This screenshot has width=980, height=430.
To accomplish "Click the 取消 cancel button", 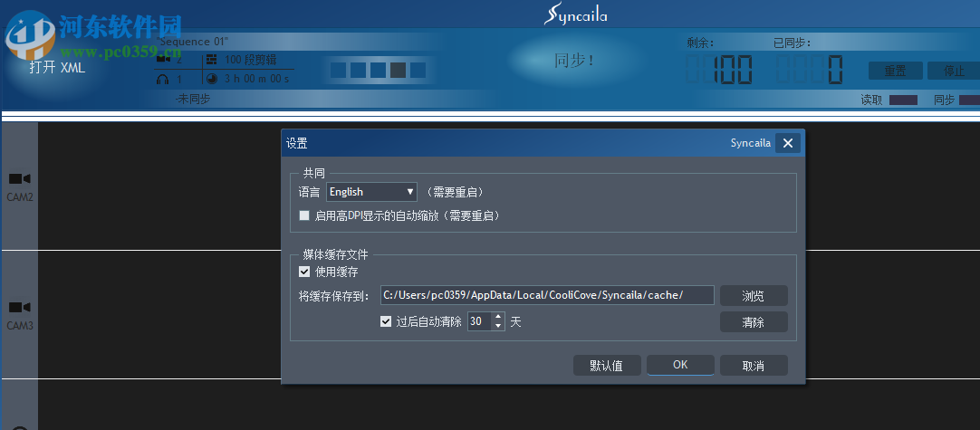I will [754, 366].
